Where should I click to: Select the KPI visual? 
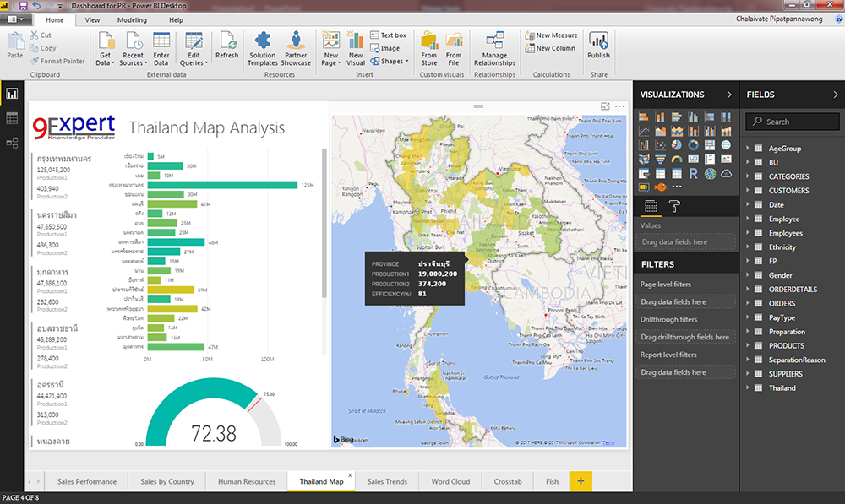pos(727,159)
